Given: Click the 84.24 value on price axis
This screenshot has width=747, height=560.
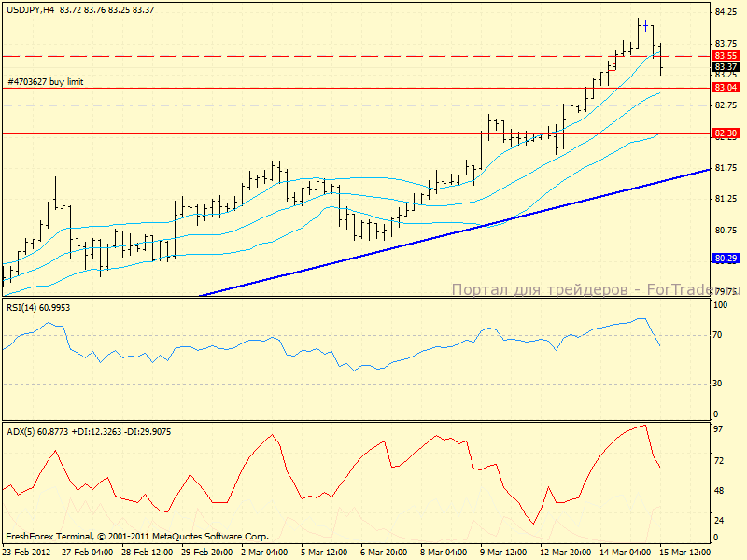Looking at the screenshot, I should (726, 12).
